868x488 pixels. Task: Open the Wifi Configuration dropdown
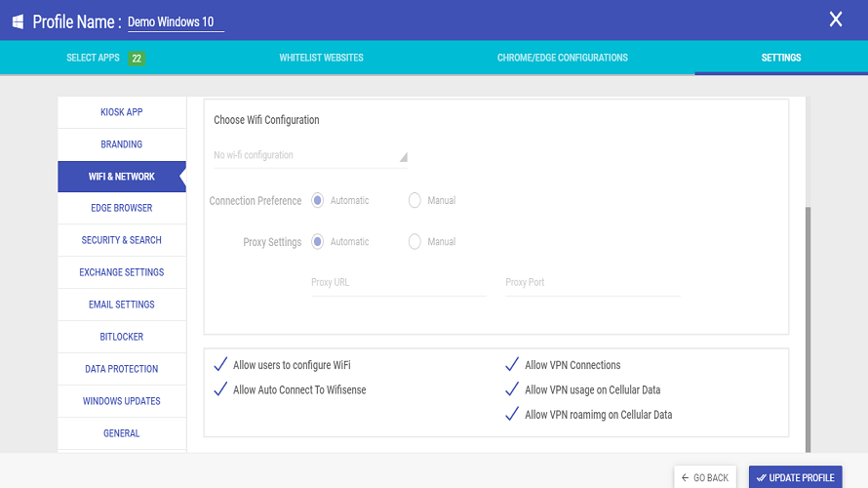click(310, 155)
